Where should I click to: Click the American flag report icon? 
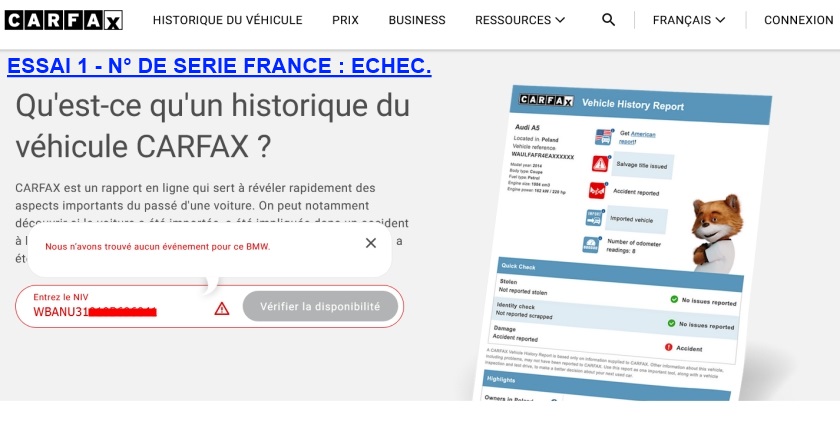[x=603, y=137]
